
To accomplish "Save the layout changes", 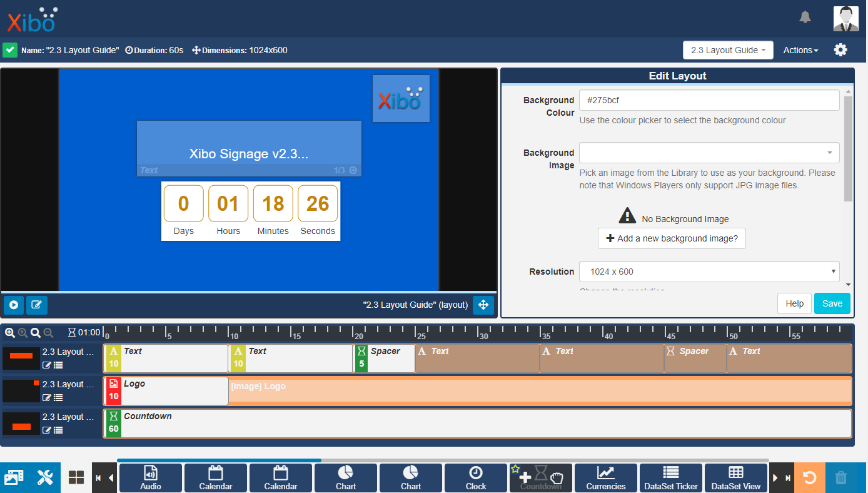I will click(x=832, y=303).
